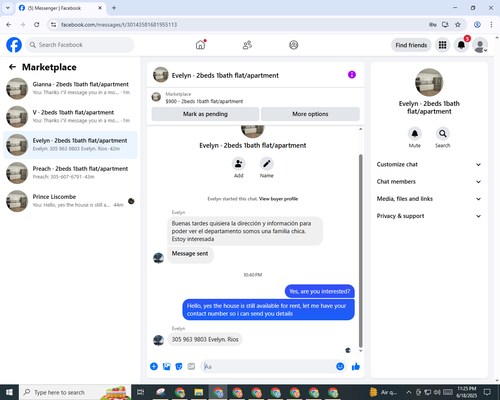The image size is (500, 400).
Task: Open the account profile avatar menu
Action: tap(480, 45)
